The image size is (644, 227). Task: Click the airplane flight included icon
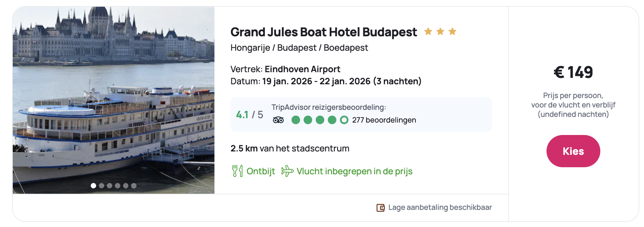[287, 171]
